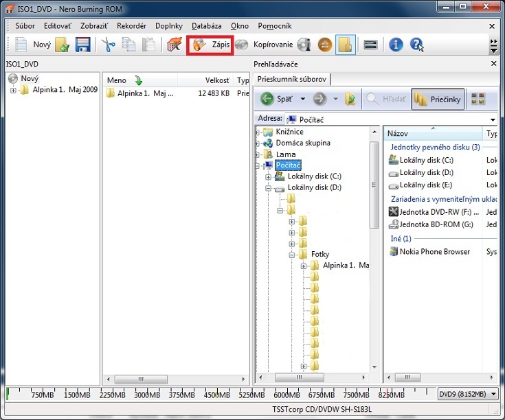Select Lama in the folder tree

285,154
